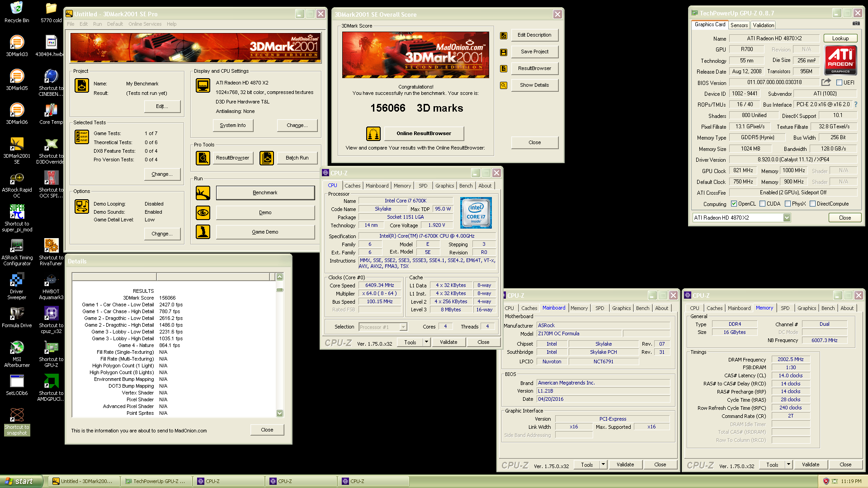The width and height of the screenshot is (868, 488).
Task: Open the 3DMark06 desktop shortcut
Action: [x=17, y=114]
